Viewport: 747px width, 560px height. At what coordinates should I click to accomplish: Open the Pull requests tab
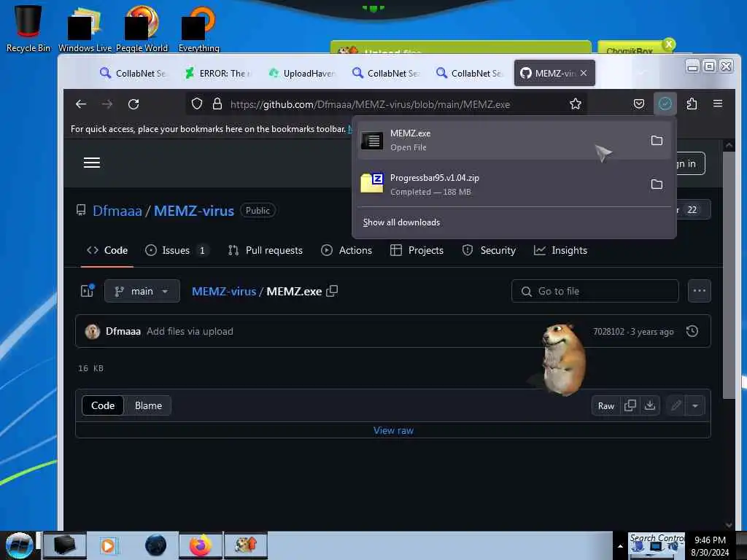click(266, 251)
